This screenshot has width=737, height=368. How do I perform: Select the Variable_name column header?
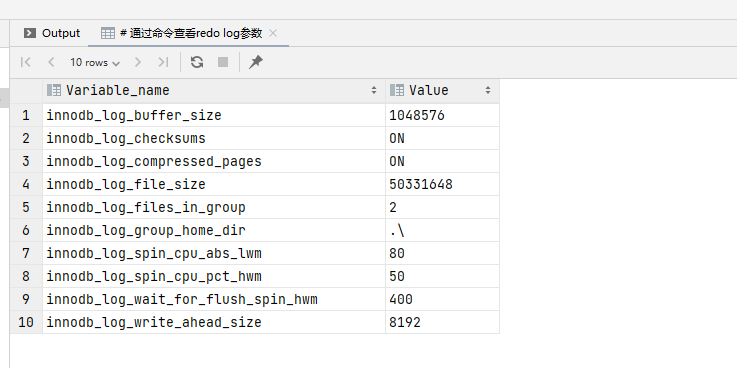click(214, 90)
